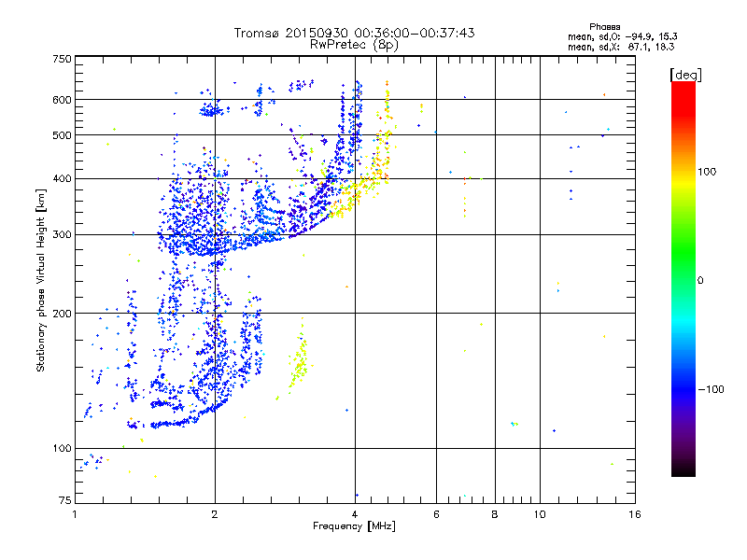The image size is (747, 560).
Task: Click the '[deg]' colorbar unit label
Action: pyautogui.click(x=685, y=75)
